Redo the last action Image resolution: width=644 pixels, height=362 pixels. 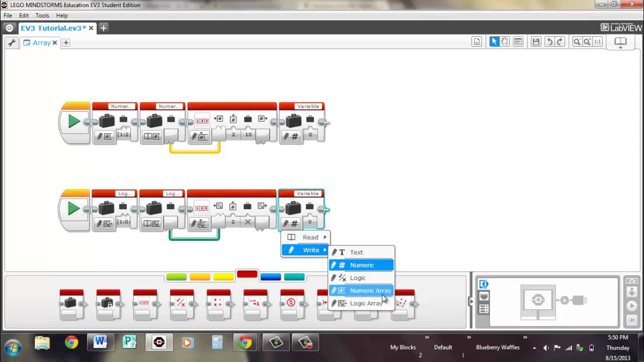[560, 42]
